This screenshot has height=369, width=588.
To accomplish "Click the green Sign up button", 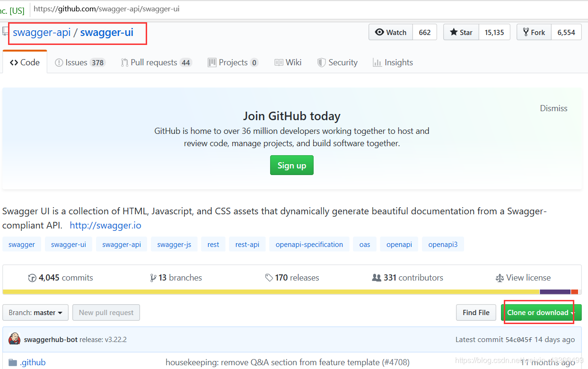I will [292, 166].
